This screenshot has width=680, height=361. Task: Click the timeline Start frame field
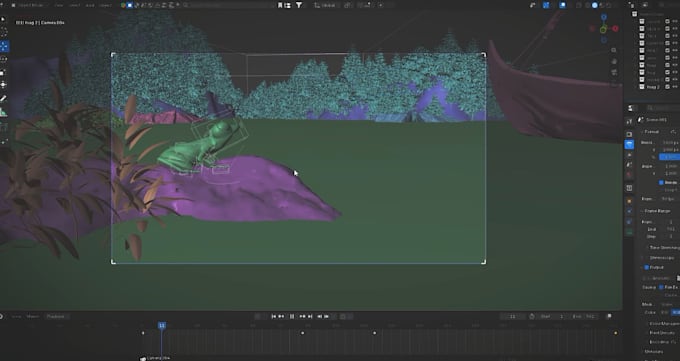pos(552,317)
